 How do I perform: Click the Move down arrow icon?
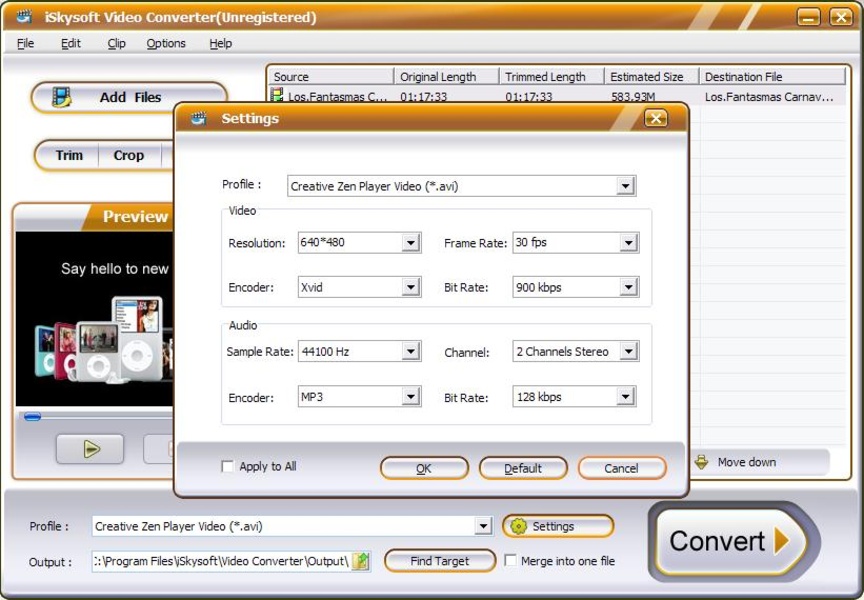pyautogui.click(x=701, y=462)
